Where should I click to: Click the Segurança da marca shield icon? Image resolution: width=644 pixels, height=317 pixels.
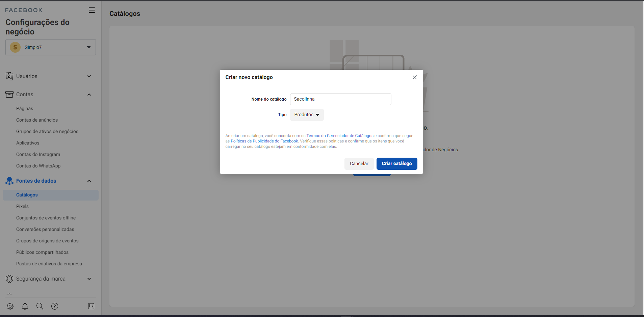click(x=9, y=279)
